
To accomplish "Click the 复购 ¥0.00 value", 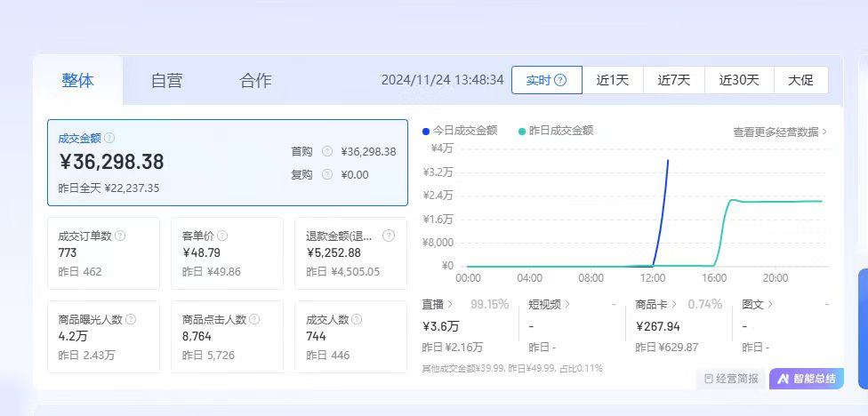I will [x=354, y=175].
